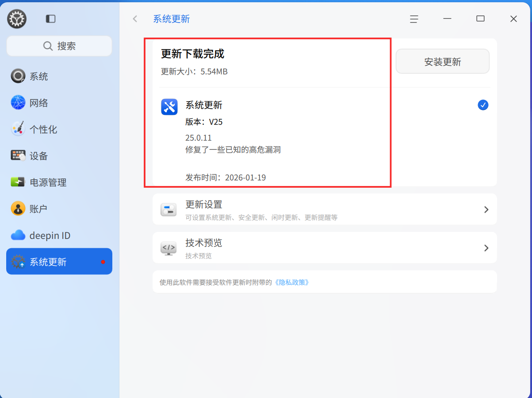The width and height of the screenshot is (532, 398).
Task: Click the 技术预览 code monitor icon
Action: pyautogui.click(x=168, y=249)
